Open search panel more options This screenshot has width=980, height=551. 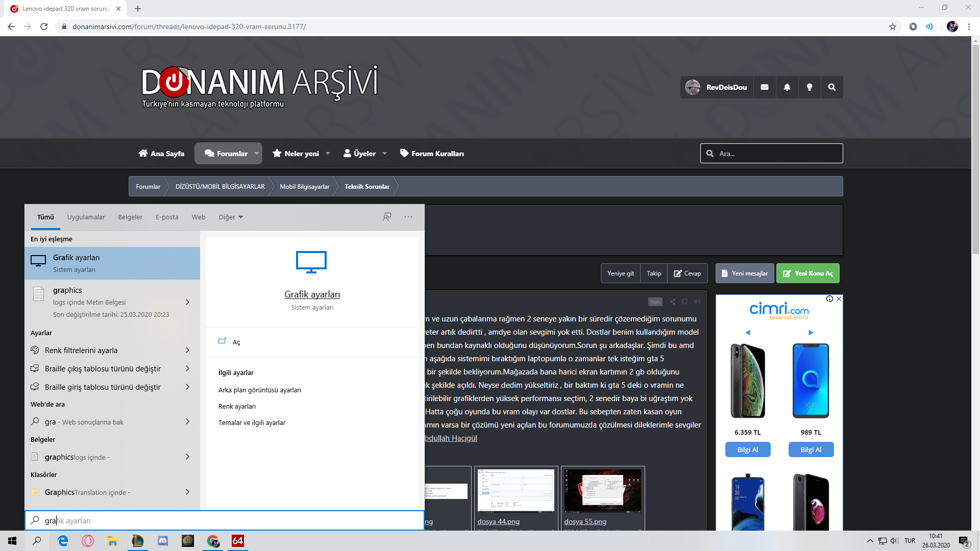tap(408, 217)
